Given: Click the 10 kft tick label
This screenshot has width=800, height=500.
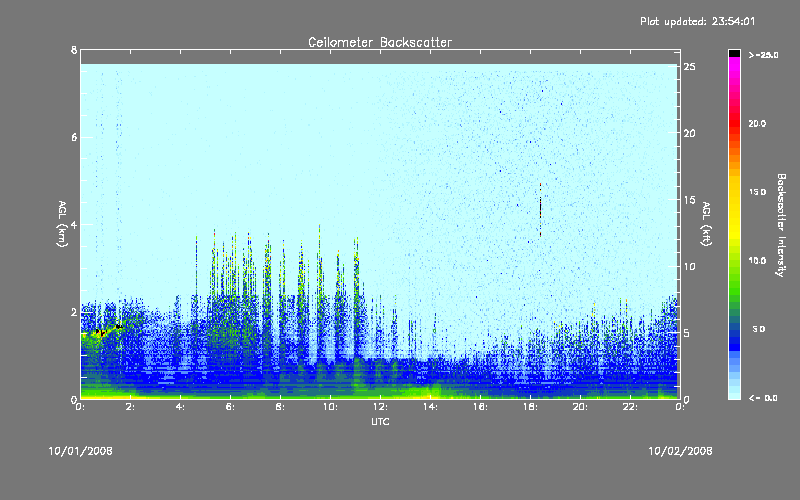Looking at the screenshot, I should (689, 266).
